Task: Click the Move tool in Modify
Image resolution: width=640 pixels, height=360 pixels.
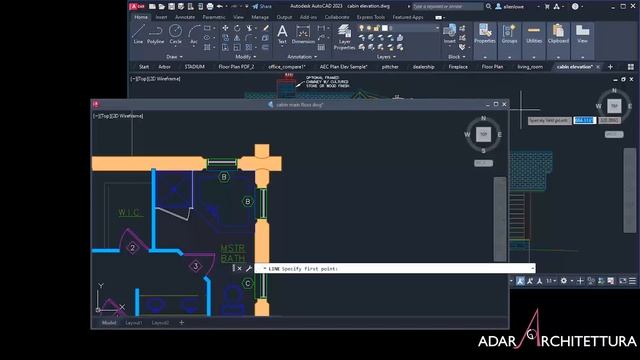Action: 225,28
